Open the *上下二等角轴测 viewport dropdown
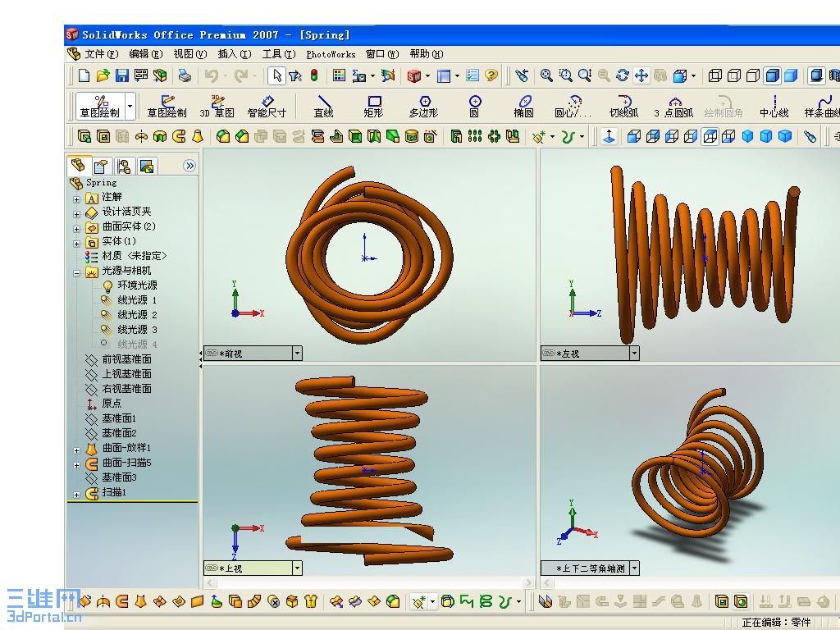Image resolution: width=840 pixels, height=630 pixels. coord(634,568)
